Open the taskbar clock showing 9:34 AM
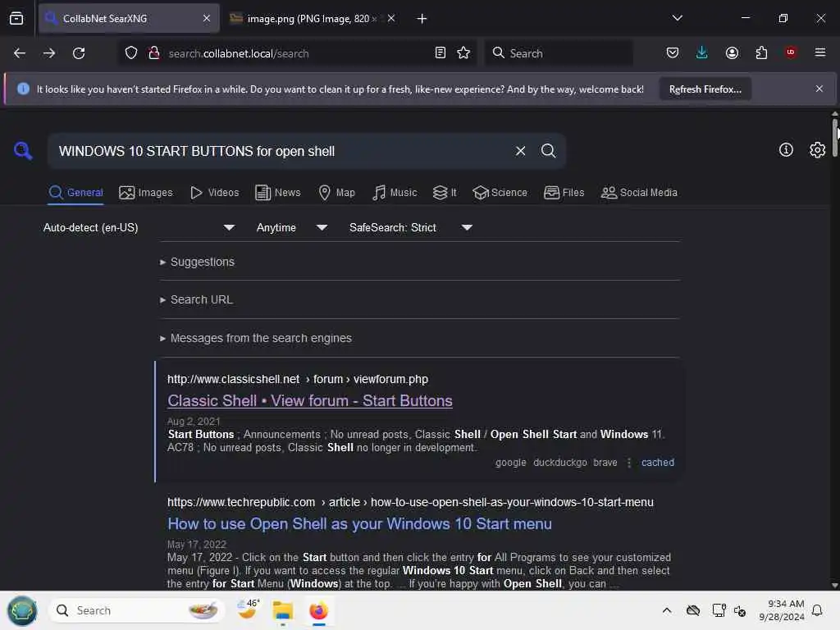 782,610
